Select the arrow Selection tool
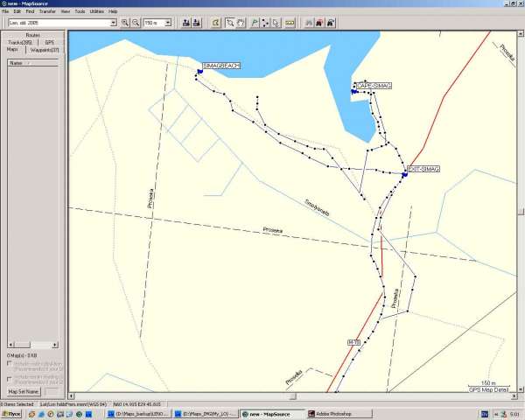This screenshot has height=420, width=525. pos(230,22)
